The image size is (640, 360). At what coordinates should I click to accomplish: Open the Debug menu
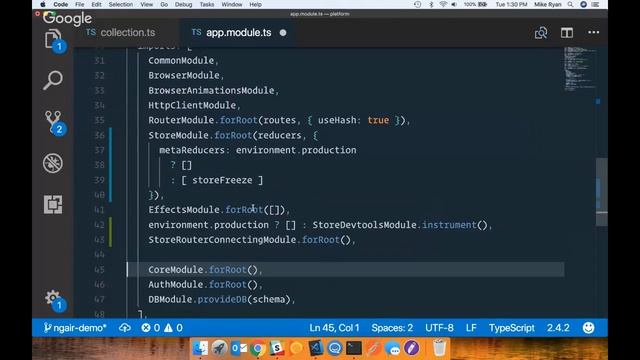coord(183,4)
